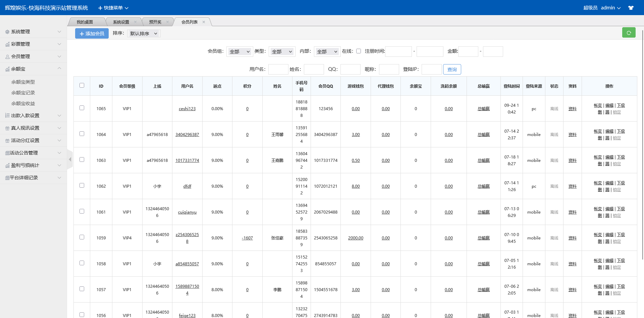Click the 添加会员 button
Viewport: 644px width, 318px height.
pos(92,34)
